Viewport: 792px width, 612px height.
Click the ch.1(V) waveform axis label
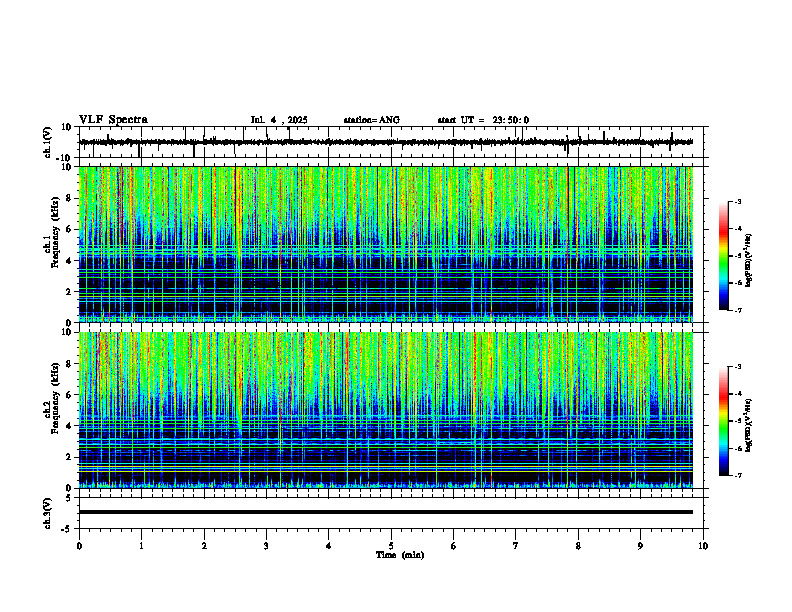click(48, 142)
